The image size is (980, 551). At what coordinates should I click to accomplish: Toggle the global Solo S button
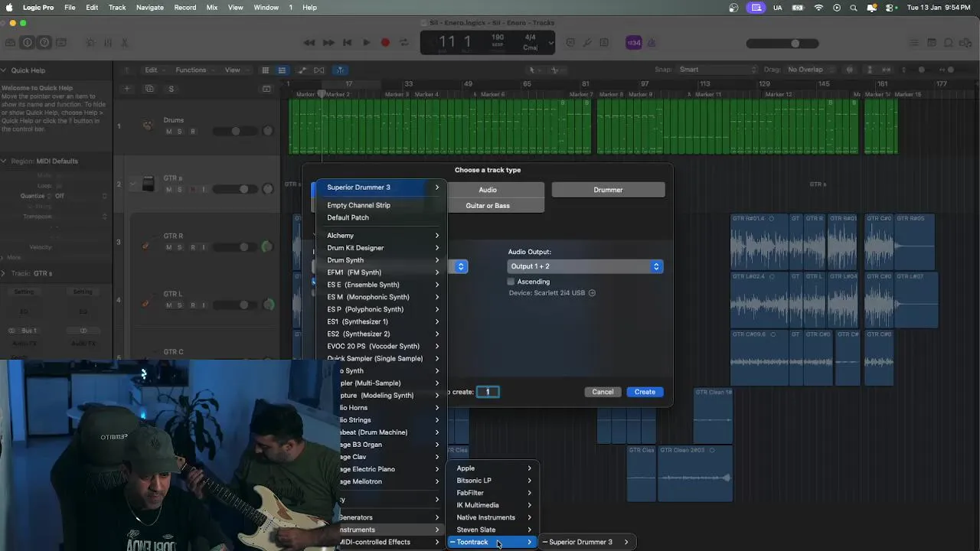click(171, 89)
